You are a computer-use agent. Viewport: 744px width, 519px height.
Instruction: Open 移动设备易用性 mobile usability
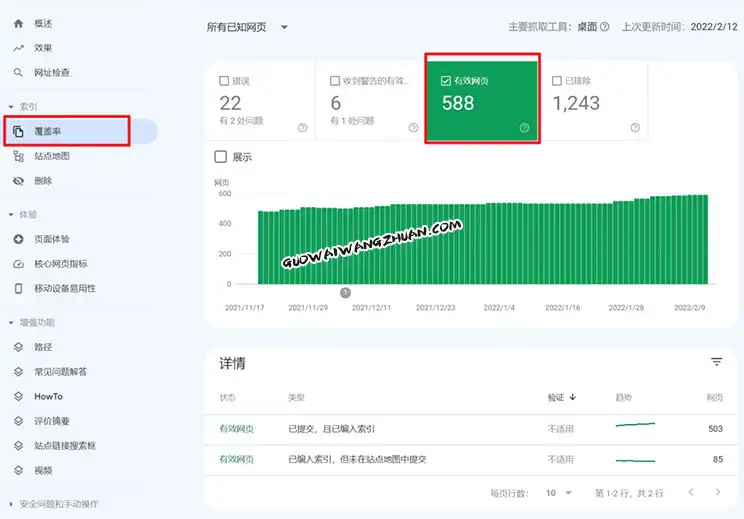[x=65, y=288]
